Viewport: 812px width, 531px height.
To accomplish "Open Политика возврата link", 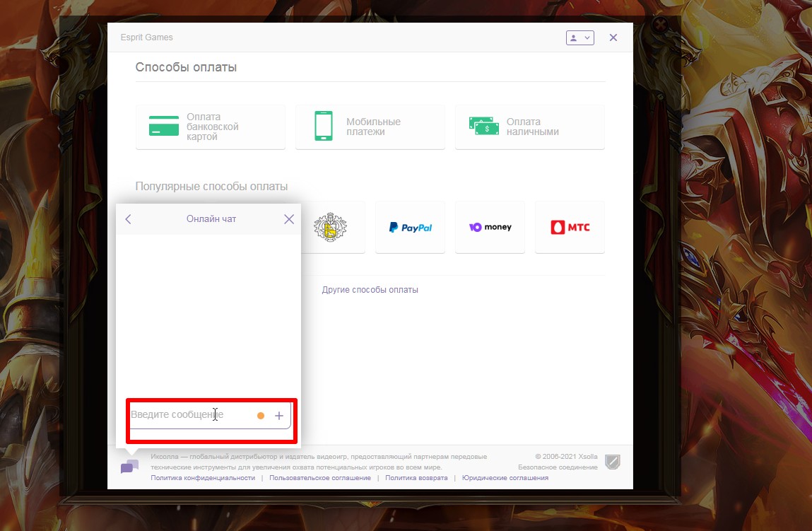I will 416,478.
